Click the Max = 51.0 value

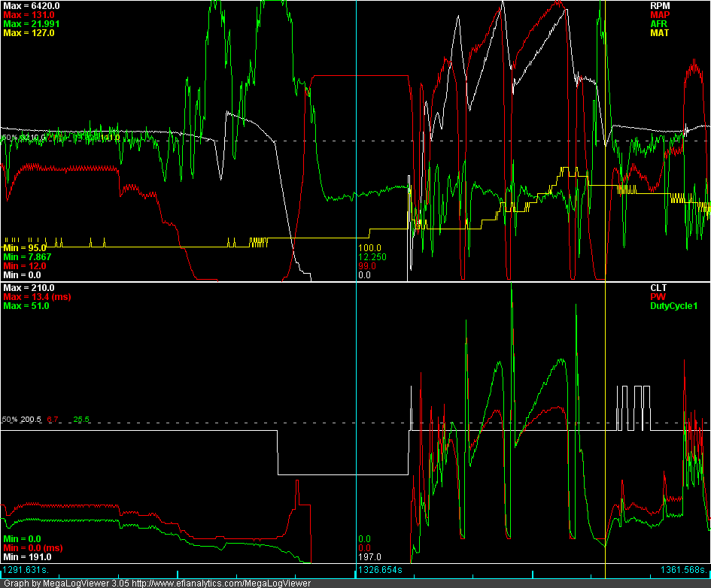(26, 306)
